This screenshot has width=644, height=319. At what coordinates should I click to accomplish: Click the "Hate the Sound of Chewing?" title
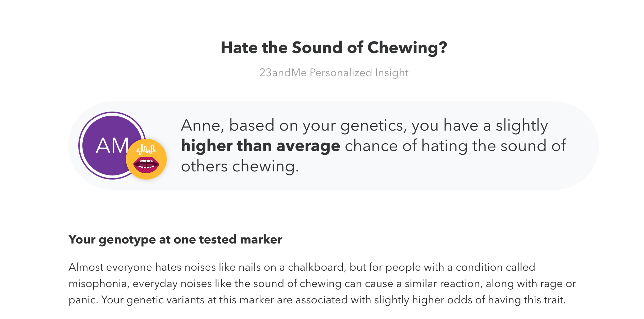(x=334, y=48)
